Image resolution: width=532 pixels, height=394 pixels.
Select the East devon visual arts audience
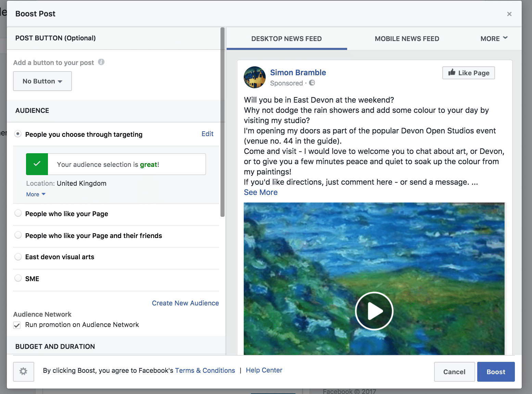(18, 257)
